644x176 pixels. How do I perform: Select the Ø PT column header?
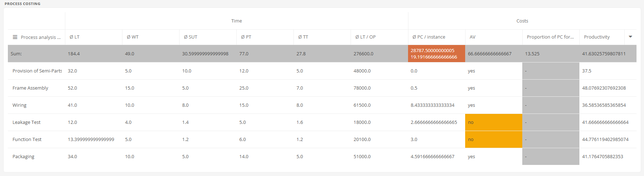click(x=246, y=37)
